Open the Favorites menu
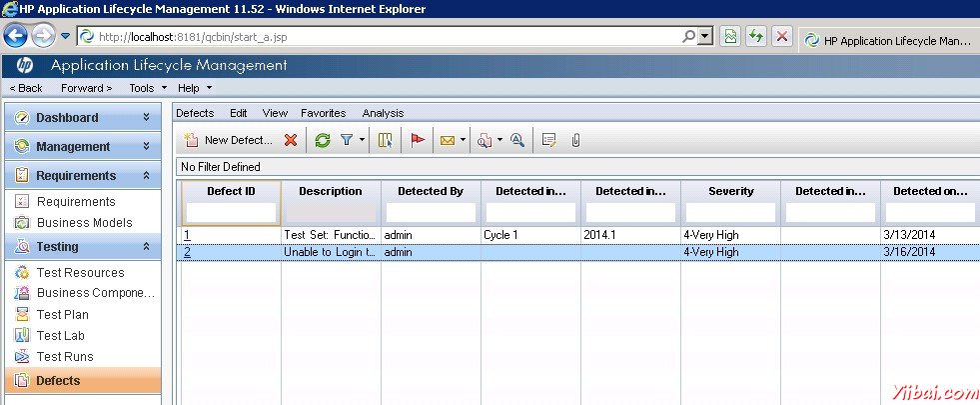Viewport: 980px width, 405px height. click(x=323, y=113)
